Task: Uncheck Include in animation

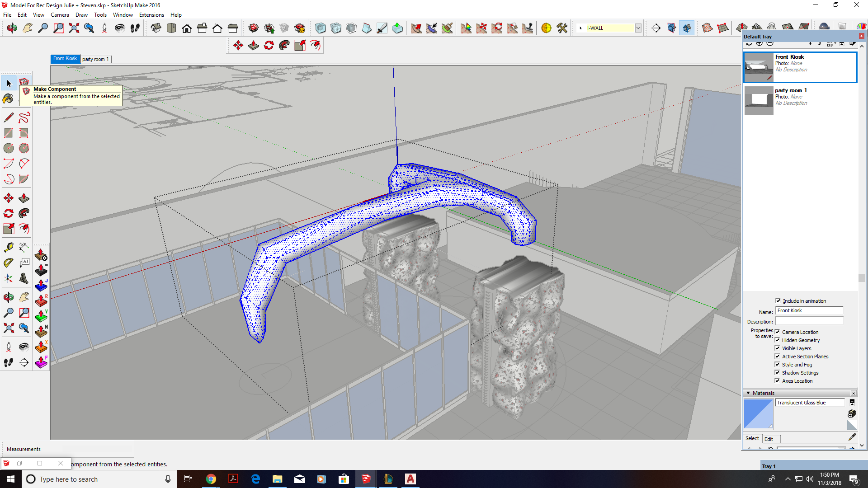Action: [778, 300]
